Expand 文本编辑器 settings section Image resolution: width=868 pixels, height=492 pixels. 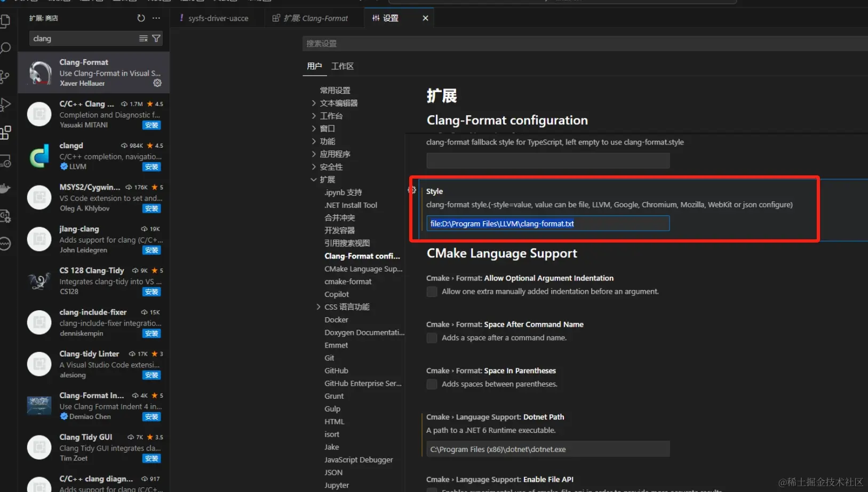coord(314,103)
